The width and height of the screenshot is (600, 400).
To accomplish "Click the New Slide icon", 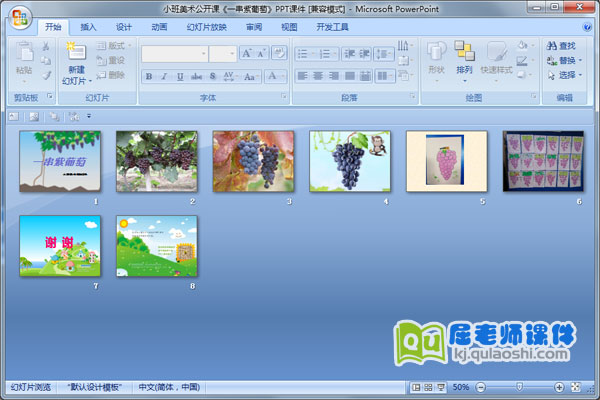I will [x=76, y=52].
